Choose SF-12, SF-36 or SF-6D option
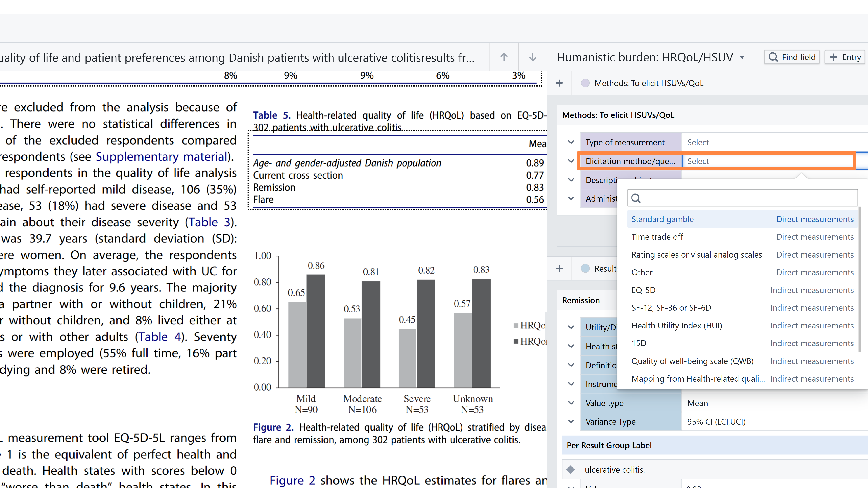The image size is (868, 488). pyautogui.click(x=742, y=307)
